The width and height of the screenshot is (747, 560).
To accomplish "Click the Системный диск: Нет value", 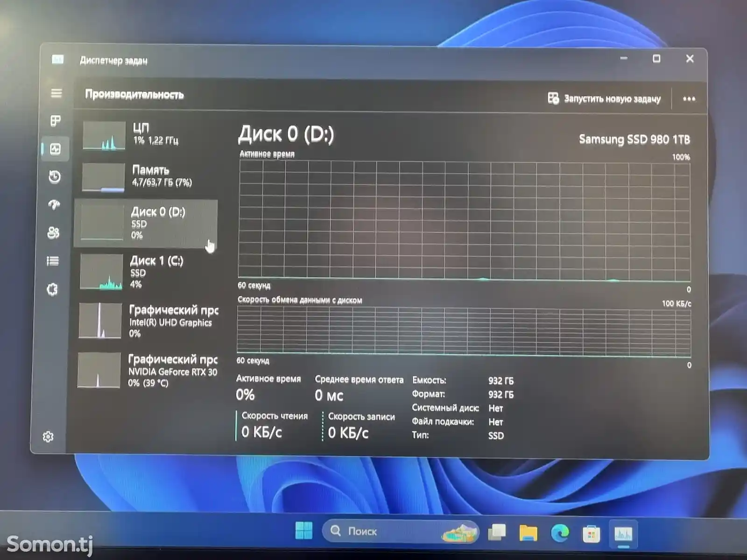I will (495, 408).
